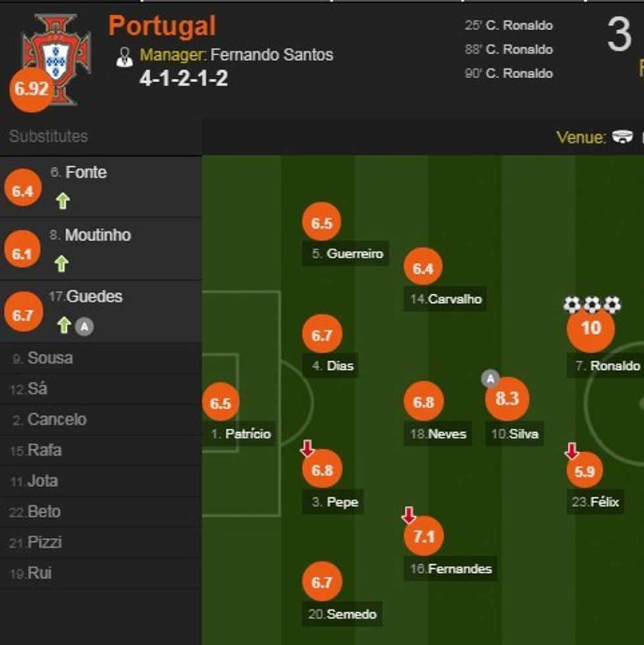
Task: Click the 6.92 team rating badge
Action: pyautogui.click(x=31, y=90)
